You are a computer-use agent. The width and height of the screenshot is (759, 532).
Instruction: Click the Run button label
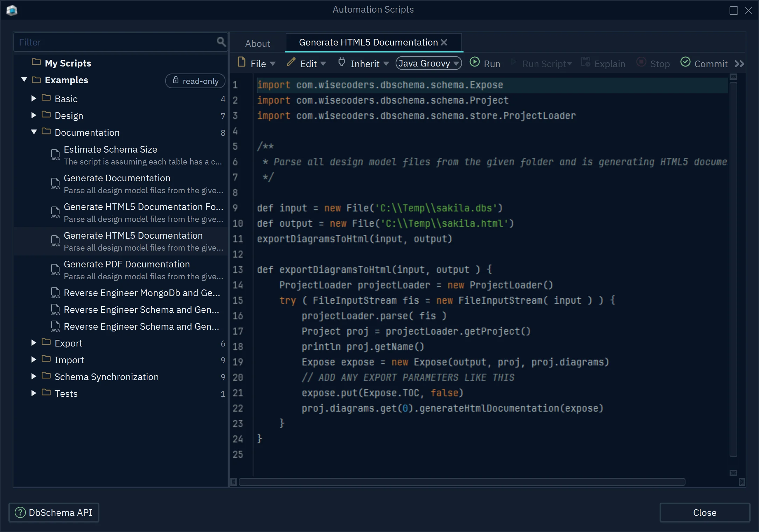[x=492, y=64]
